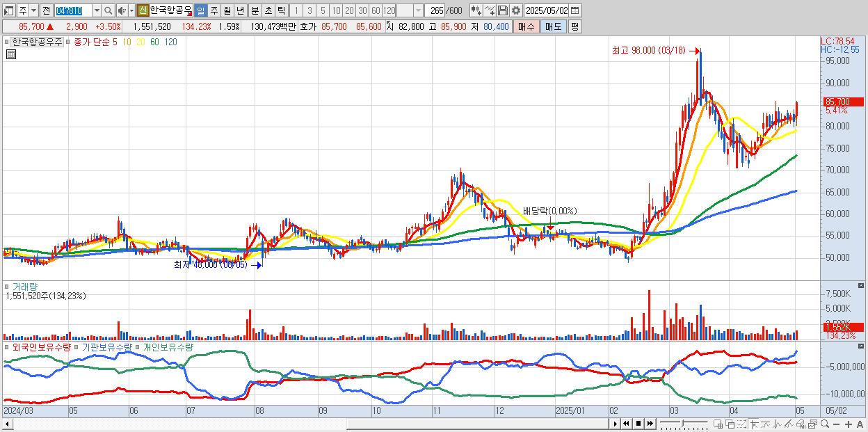The height and width of the screenshot is (432, 868).
Task: Click the 거래량 volume panel label
Action: coord(25,286)
